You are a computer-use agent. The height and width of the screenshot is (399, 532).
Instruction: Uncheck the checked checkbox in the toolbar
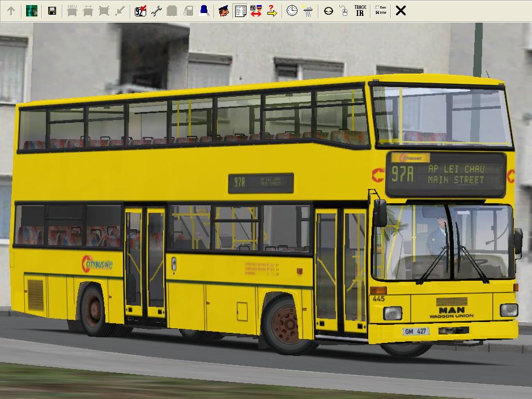pos(378,13)
